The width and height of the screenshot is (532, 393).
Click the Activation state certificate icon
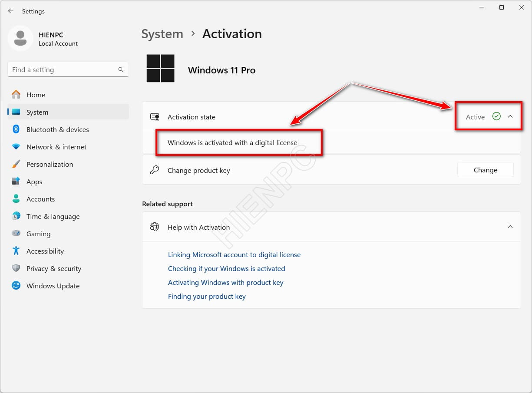(155, 117)
